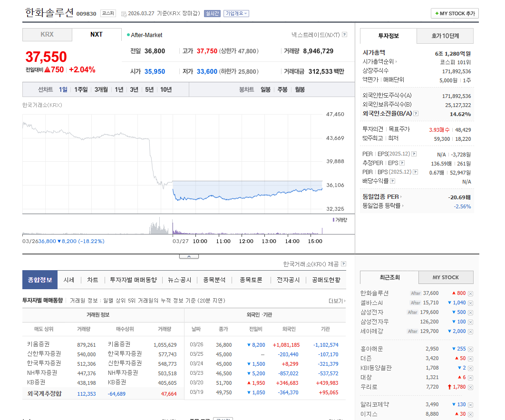Open help icon beside 추정PER EPS

coord(402,163)
